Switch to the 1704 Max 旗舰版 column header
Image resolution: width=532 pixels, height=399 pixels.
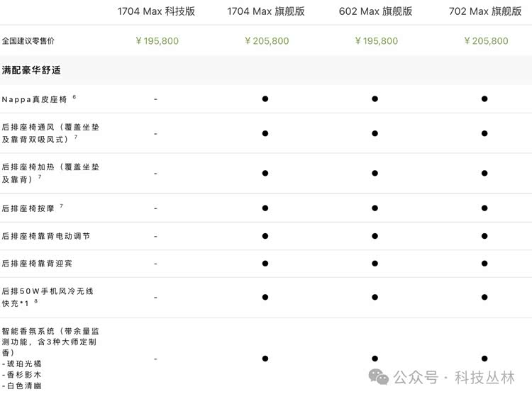[265, 11]
